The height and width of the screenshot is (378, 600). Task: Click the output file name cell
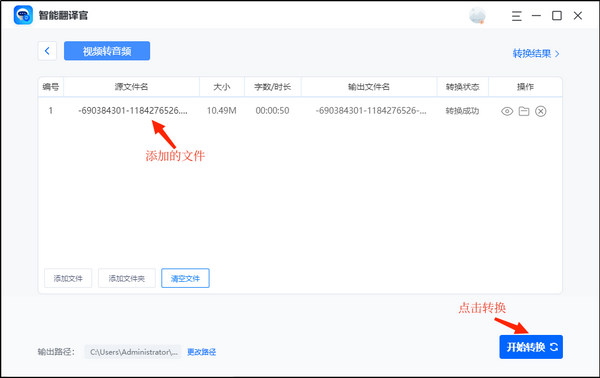point(371,111)
